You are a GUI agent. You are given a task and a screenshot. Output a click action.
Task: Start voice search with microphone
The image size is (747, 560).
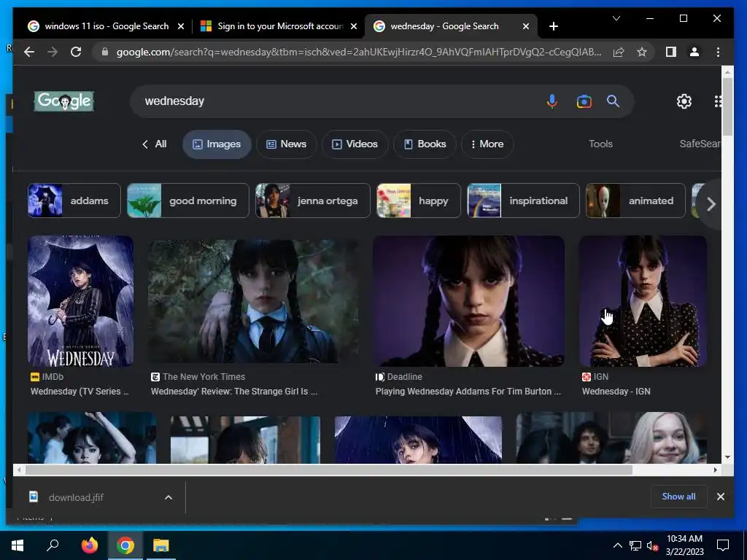click(551, 101)
